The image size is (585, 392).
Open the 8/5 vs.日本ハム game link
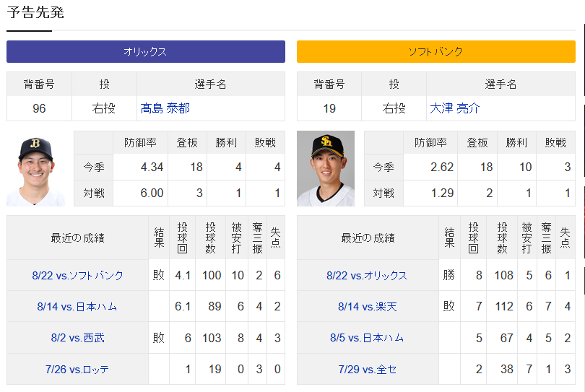pyautogui.click(x=367, y=338)
